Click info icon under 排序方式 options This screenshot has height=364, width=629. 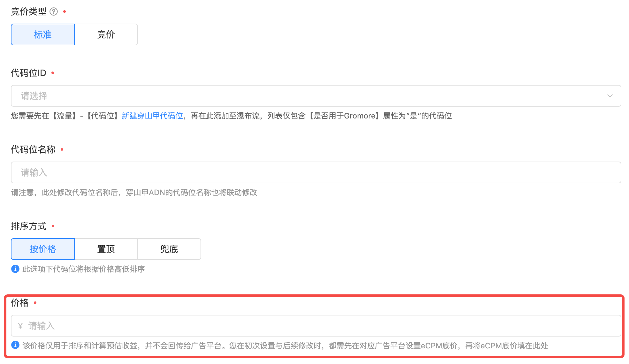(x=15, y=269)
